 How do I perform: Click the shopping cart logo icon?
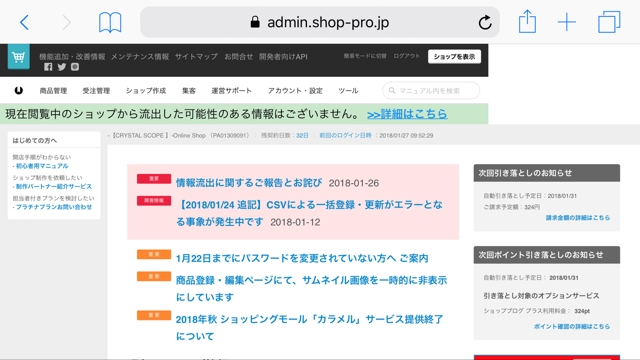click(18, 57)
